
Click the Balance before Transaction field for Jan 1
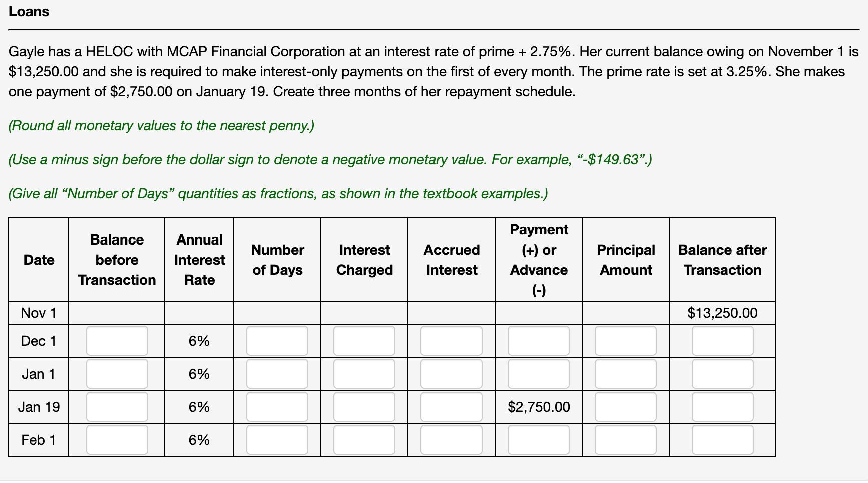[116, 374]
